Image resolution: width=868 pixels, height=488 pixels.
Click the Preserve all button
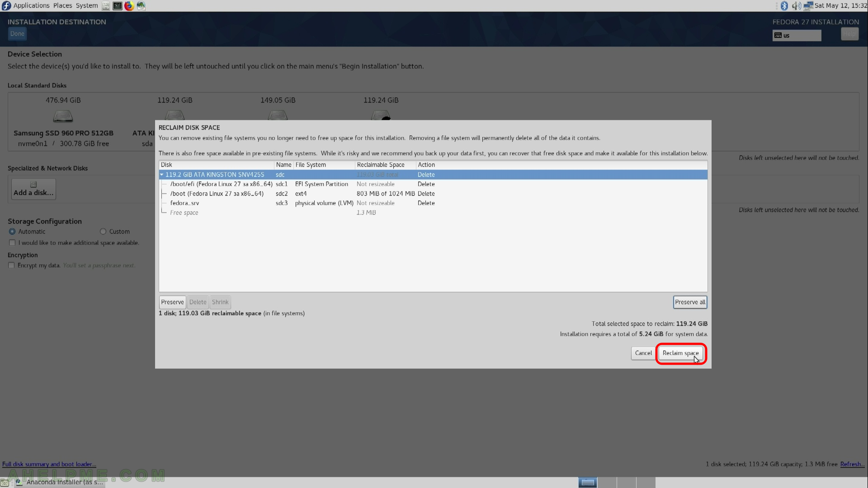690,302
